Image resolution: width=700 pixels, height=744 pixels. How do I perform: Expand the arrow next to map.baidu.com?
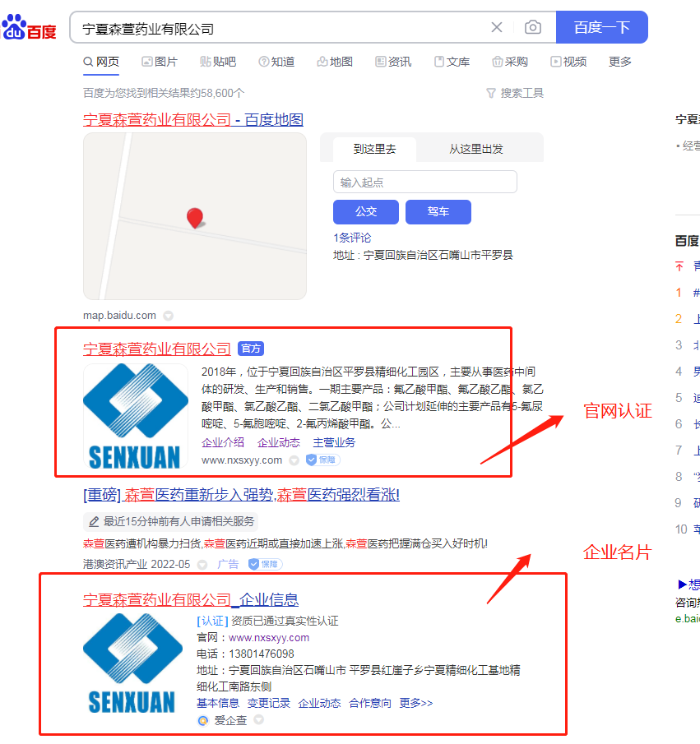tap(168, 316)
